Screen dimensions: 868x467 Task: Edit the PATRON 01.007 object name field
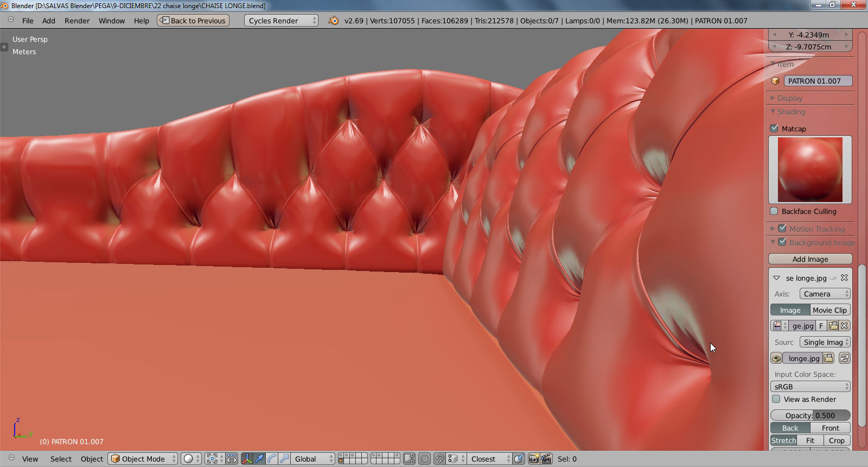818,81
